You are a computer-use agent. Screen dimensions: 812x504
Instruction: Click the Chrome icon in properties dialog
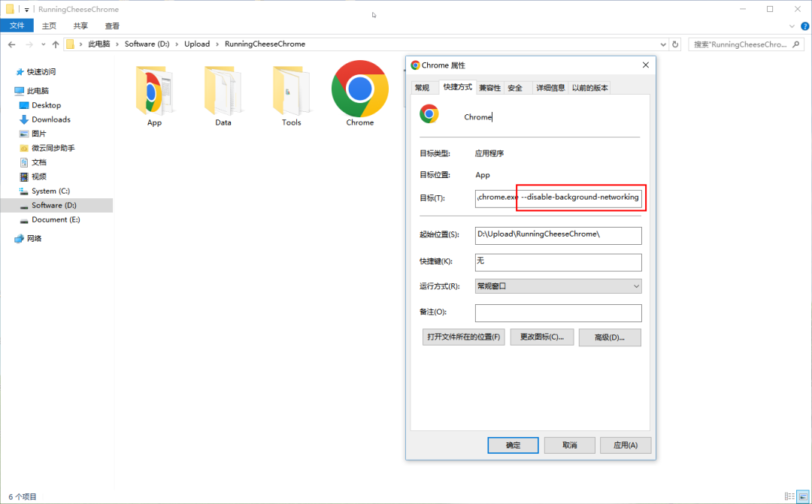(x=429, y=113)
